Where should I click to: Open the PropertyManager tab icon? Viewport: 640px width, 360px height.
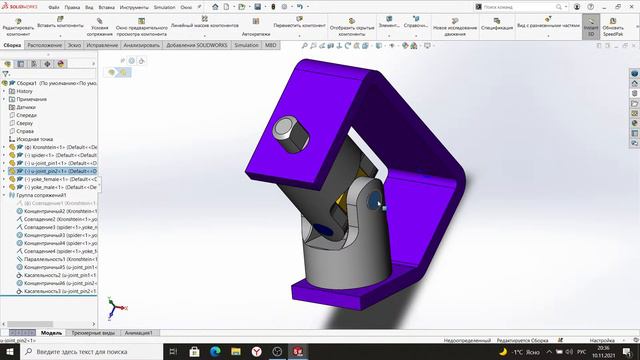click(20, 64)
